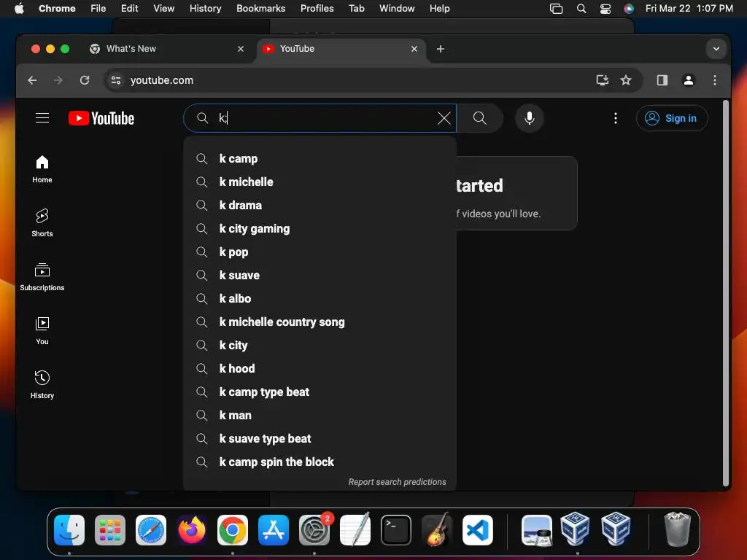The width and height of the screenshot is (747, 560).
Task: Select suggestion "k pop"
Action: (320, 252)
